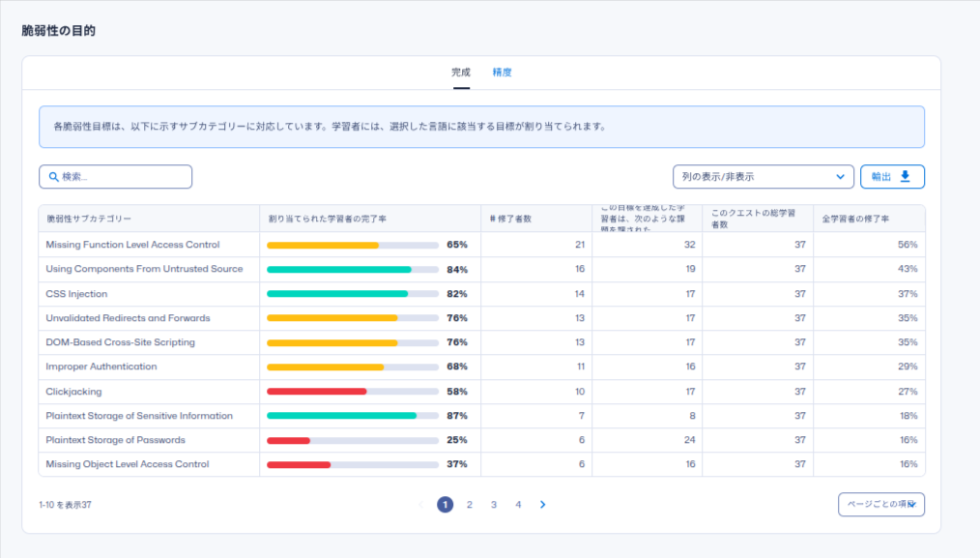Expand the ページごとの項目 dropdown
This screenshot has width=980, height=558.
(880, 505)
